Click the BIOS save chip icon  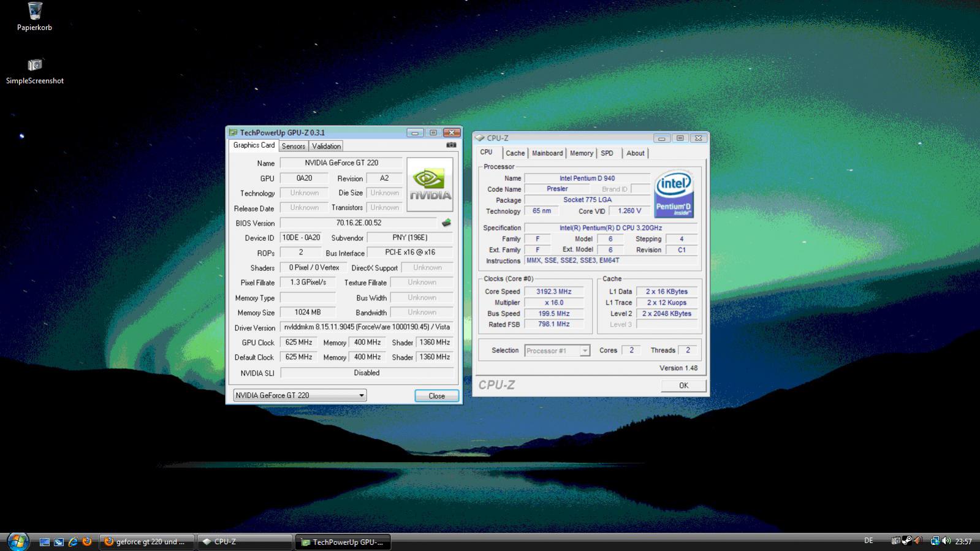click(x=446, y=223)
